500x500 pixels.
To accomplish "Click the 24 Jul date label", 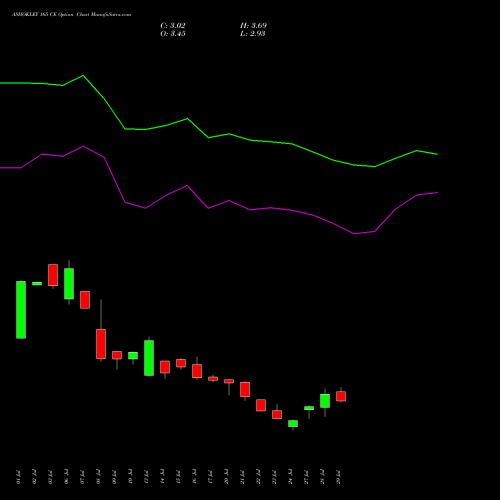I will [290, 477].
